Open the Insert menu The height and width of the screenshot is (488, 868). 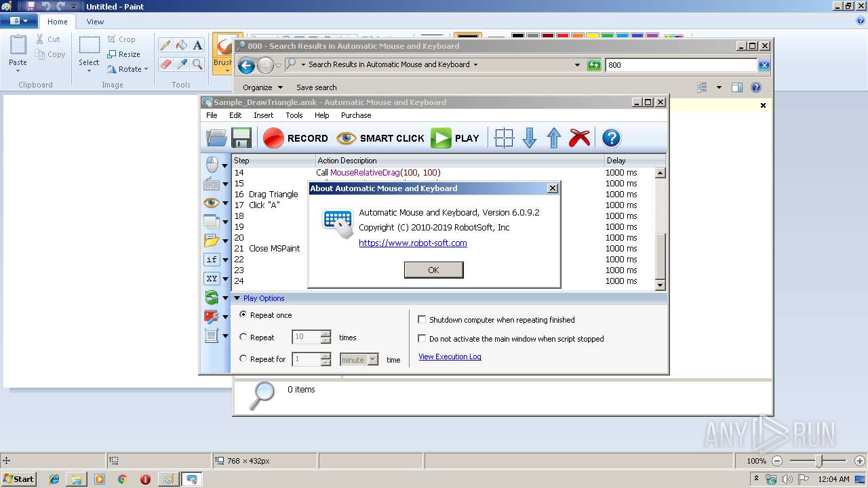pyautogui.click(x=263, y=115)
